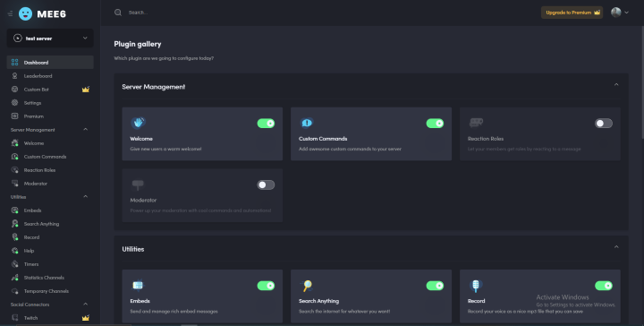Click the Timers sidebar icon

click(15, 264)
